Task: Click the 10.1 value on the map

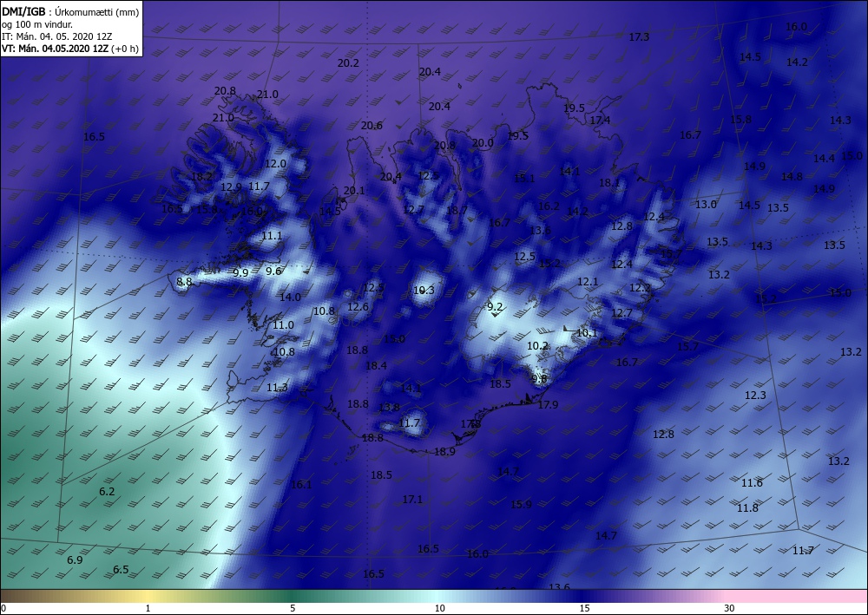Action: [587, 333]
